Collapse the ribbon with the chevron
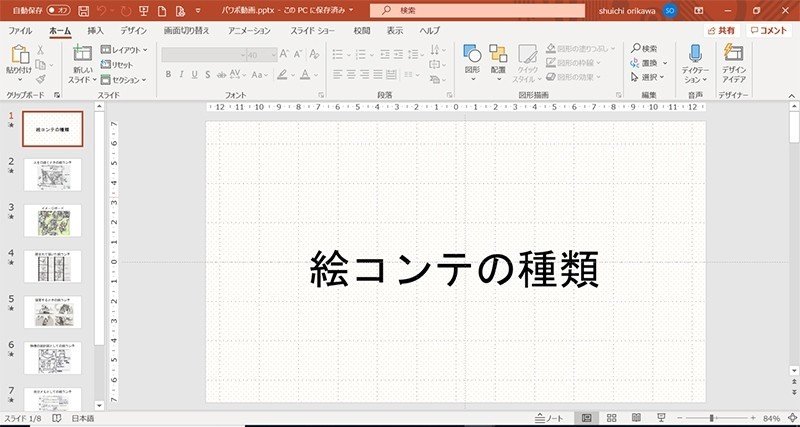The image size is (800, 427). click(791, 95)
